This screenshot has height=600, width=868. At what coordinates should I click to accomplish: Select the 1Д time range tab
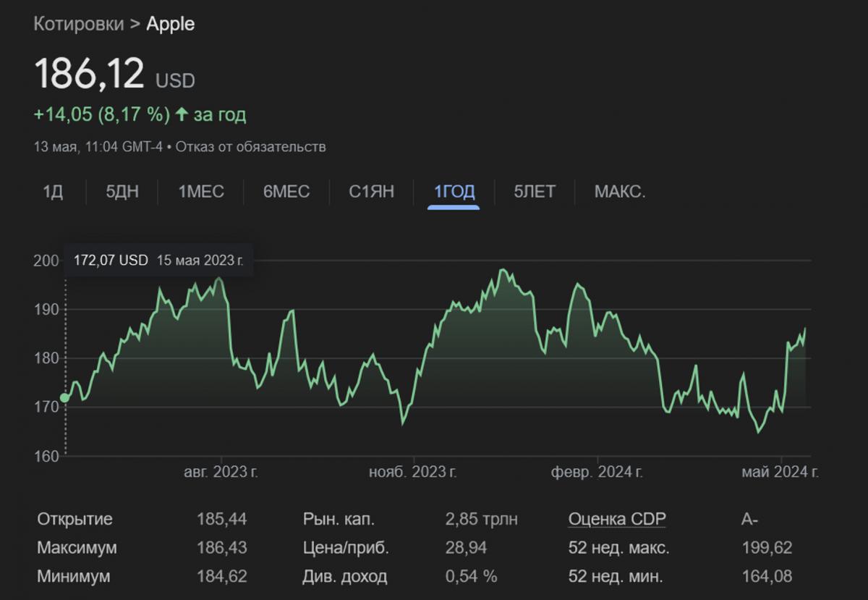point(53,192)
